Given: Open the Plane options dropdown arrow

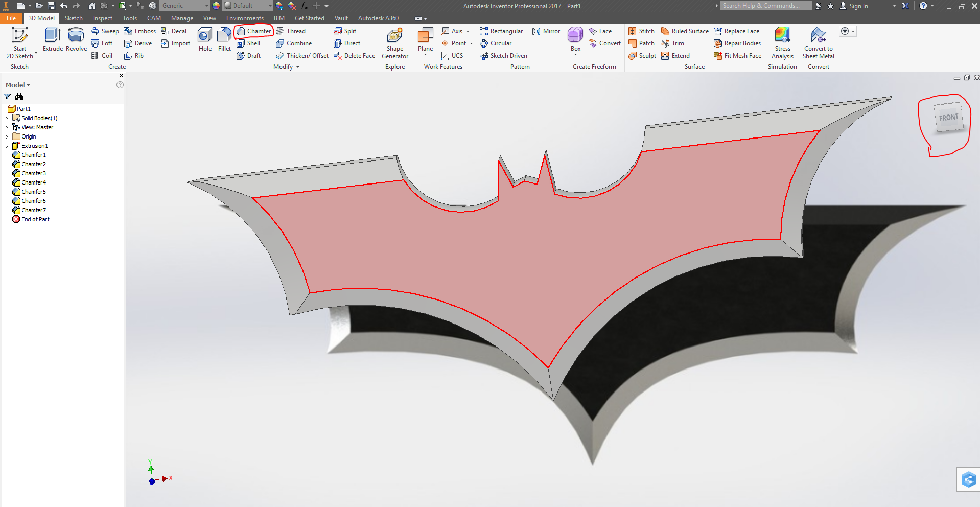Looking at the screenshot, I should (x=425, y=54).
